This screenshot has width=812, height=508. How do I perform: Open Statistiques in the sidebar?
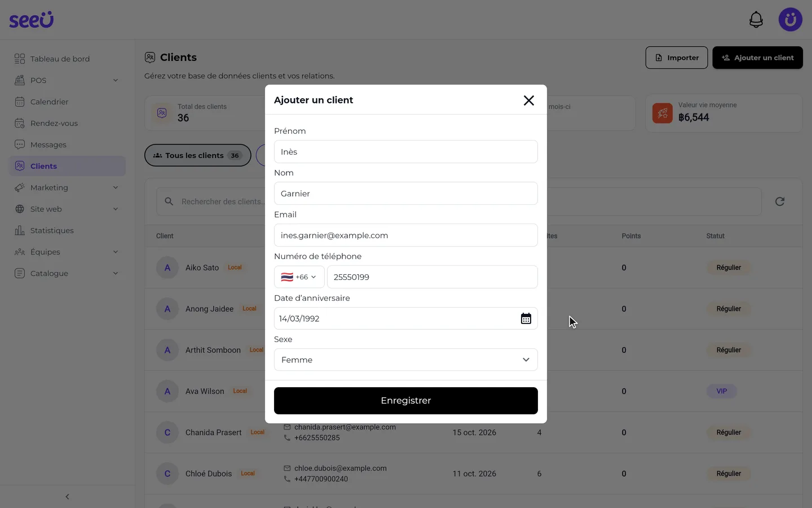tap(67, 230)
